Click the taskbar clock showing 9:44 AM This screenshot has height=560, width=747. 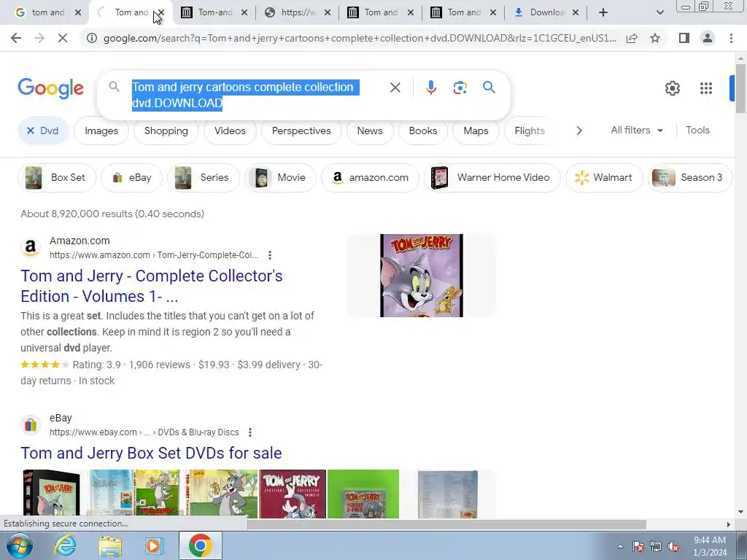pos(710,546)
